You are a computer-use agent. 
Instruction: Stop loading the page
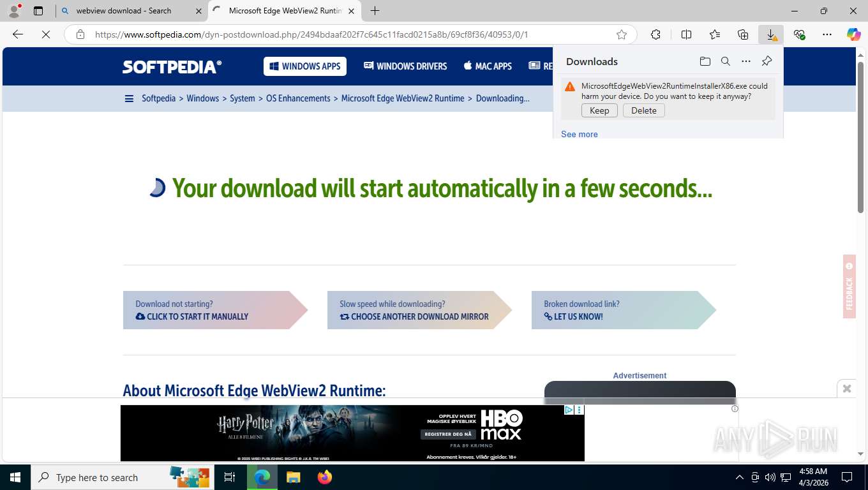pyautogui.click(x=46, y=34)
